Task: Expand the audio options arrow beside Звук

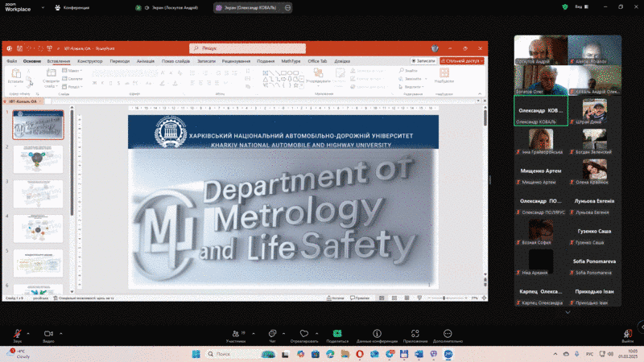Action: (x=28, y=334)
